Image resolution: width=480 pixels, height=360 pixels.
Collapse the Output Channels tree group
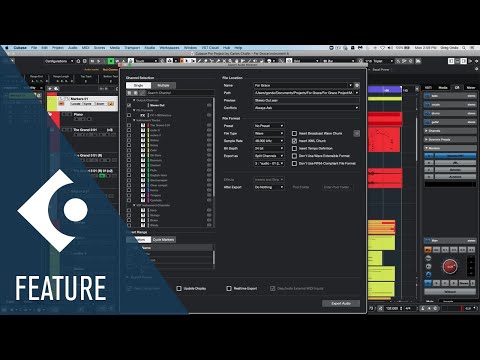tap(134, 100)
